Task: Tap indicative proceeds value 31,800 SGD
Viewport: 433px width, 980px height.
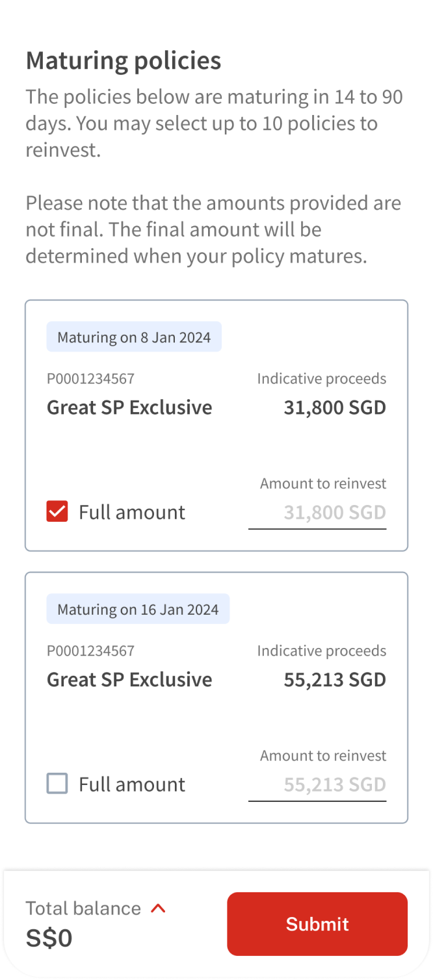Action: [x=335, y=407]
